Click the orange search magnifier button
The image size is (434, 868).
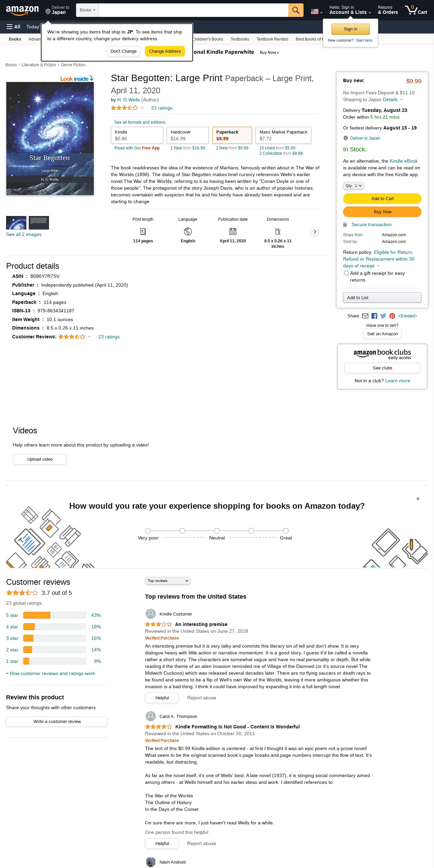pos(296,10)
